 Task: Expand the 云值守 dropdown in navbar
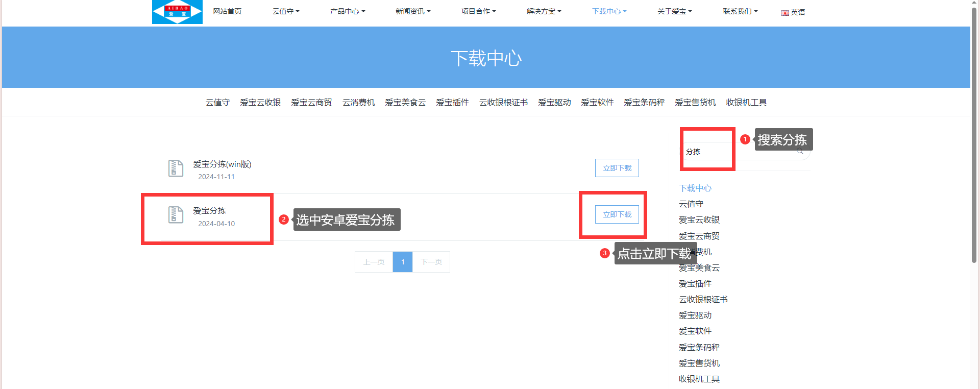point(285,11)
